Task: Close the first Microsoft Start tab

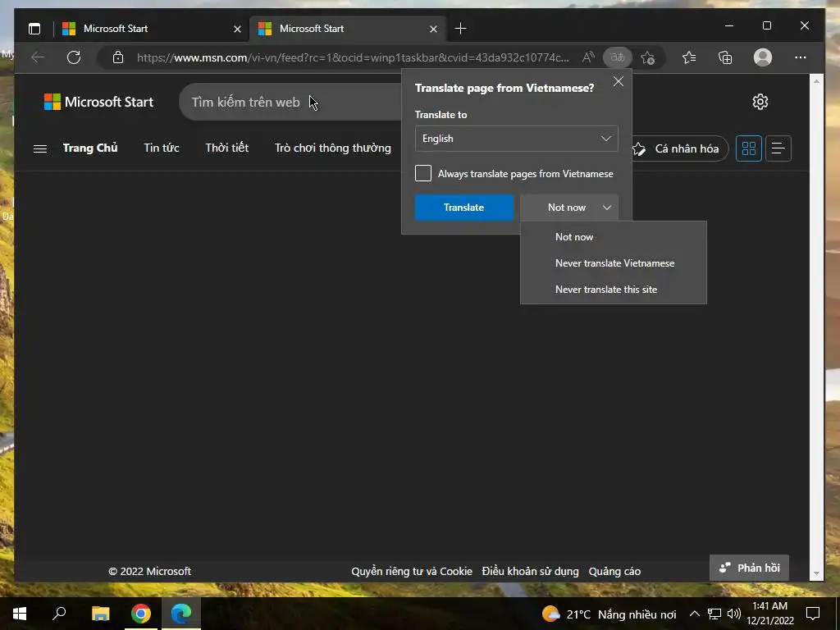Action: pyautogui.click(x=237, y=29)
